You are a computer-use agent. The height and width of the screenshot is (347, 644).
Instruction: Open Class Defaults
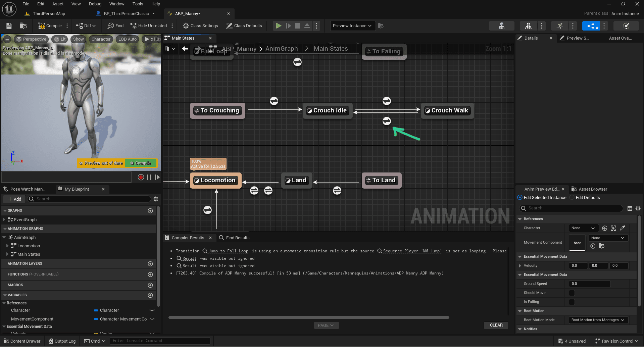[x=244, y=26]
